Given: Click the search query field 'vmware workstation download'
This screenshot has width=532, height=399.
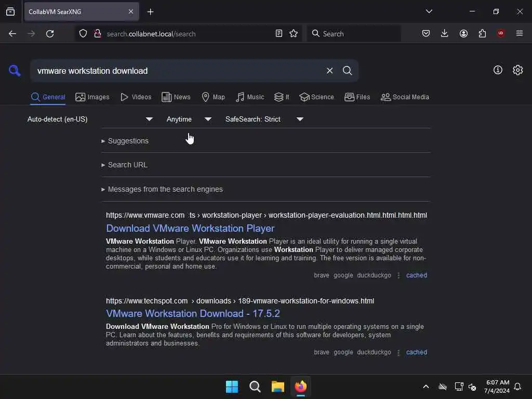Looking at the screenshot, I should pyautogui.click(x=178, y=71).
